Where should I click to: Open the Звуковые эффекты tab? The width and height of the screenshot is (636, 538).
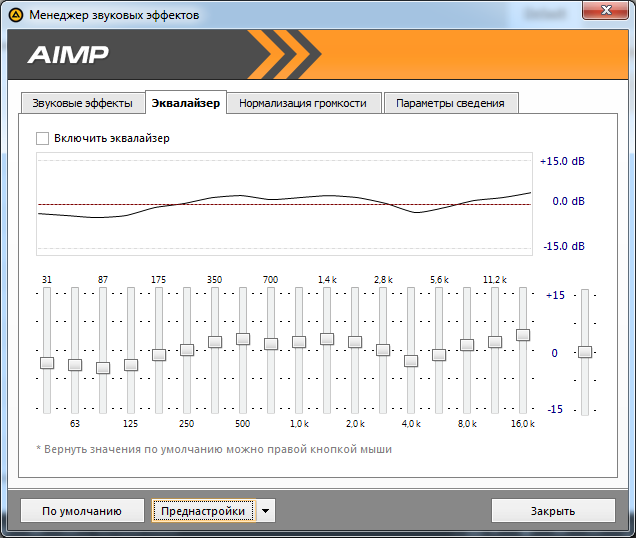click(83, 103)
